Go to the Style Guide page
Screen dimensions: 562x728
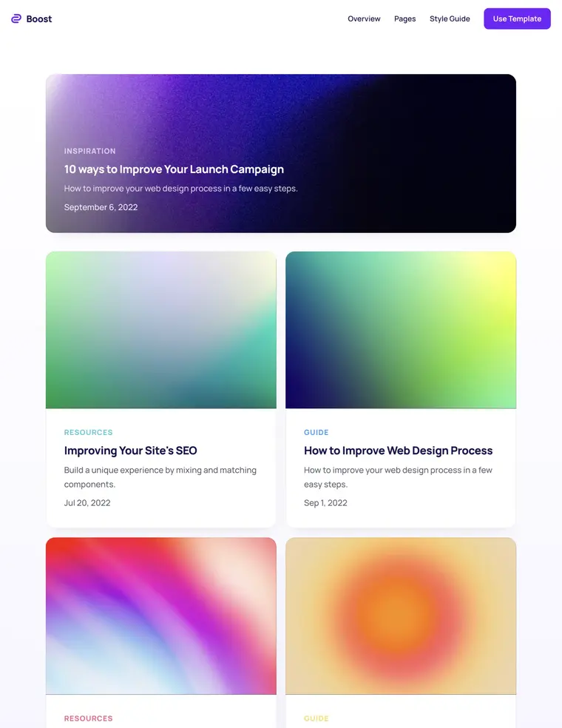tap(450, 19)
